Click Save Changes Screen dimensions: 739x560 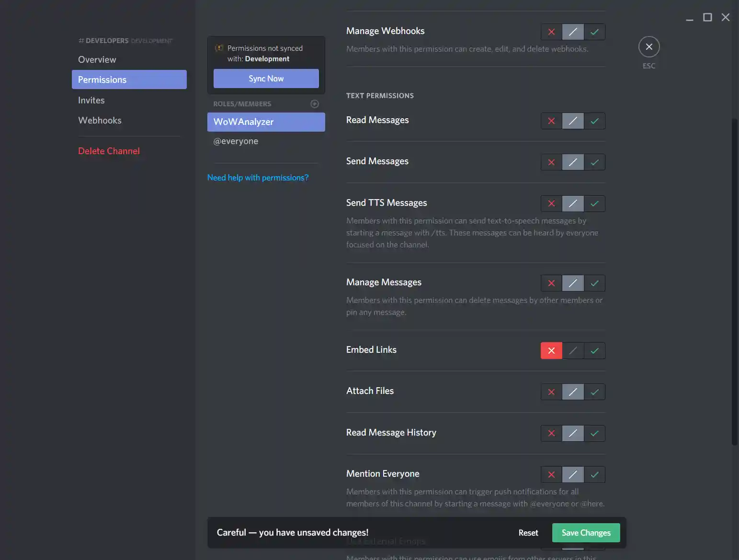click(586, 533)
